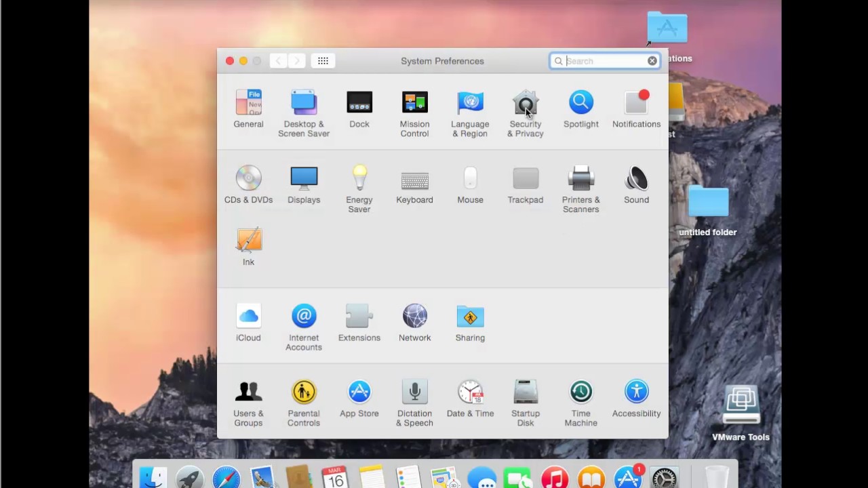868x488 pixels.
Task: Close the System Preferences window
Action: [230, 61]
